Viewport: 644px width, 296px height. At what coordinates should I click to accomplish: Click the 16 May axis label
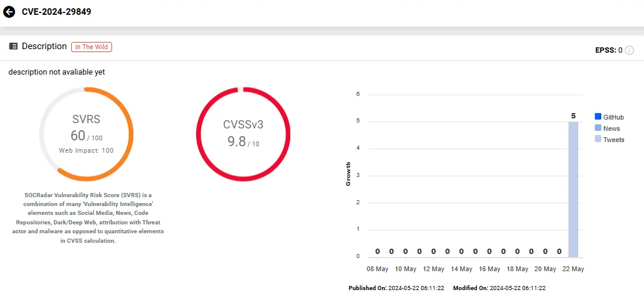[489, 269]
